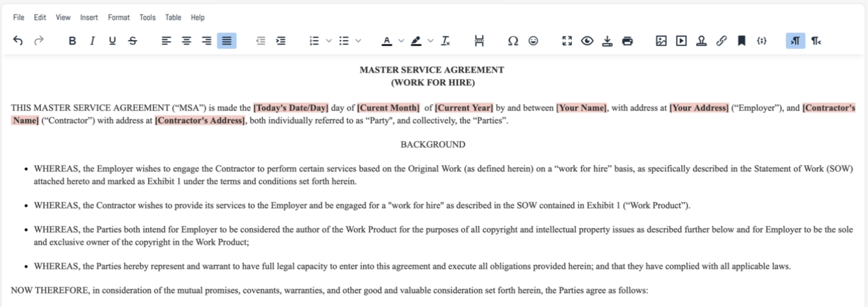
Task: Insert a merge variable token
Action: pos(762,41)
